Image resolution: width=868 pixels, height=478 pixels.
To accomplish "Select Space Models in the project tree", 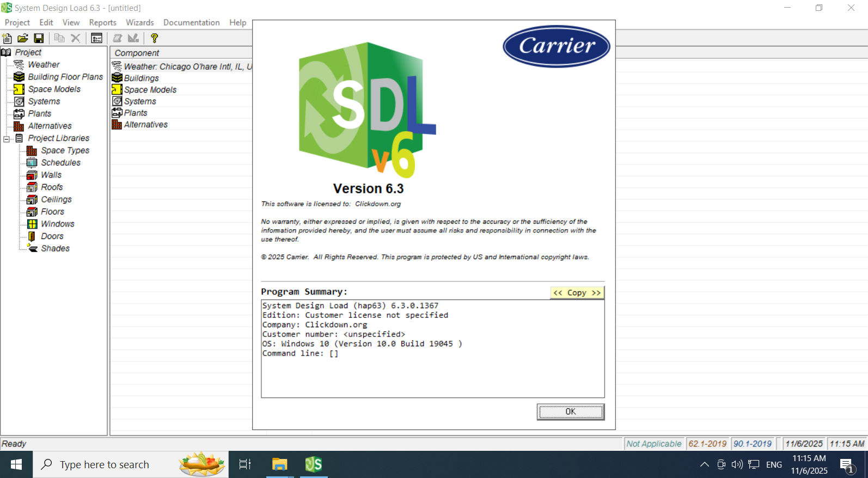I will [x=54, y=89].
